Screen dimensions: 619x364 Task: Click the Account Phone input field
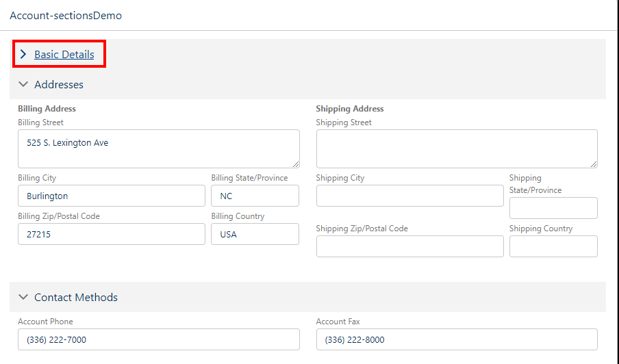pos(159,339)
